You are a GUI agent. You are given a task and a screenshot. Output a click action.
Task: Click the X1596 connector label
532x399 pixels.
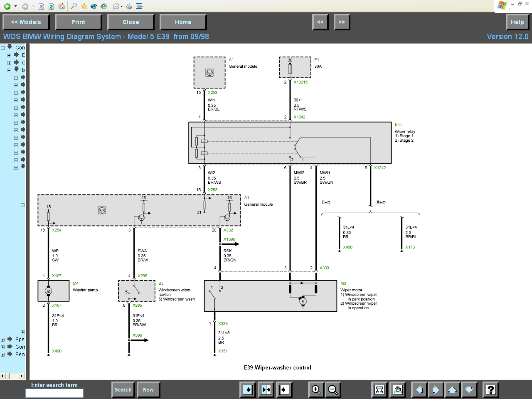click(x=229, y=239)
